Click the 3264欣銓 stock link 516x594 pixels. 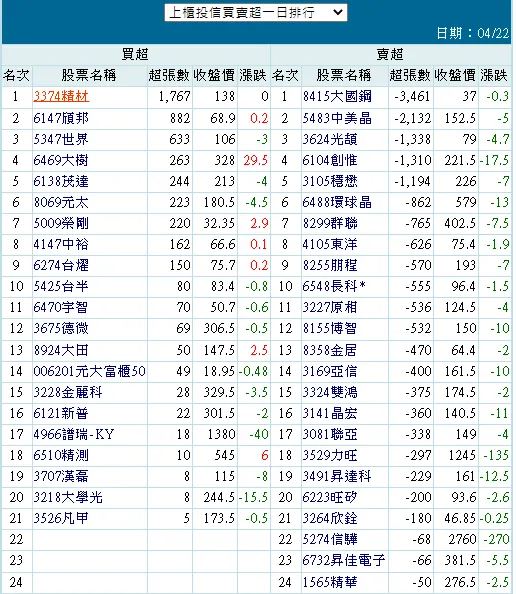(x=330, y=518)
